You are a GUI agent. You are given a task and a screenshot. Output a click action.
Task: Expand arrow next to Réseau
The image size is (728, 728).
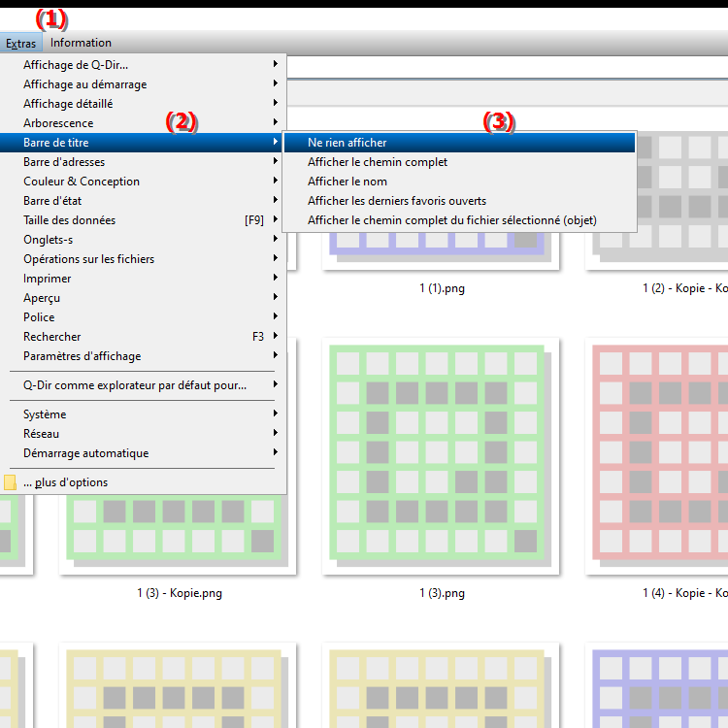pyautogui.click(x=276, y=433)
